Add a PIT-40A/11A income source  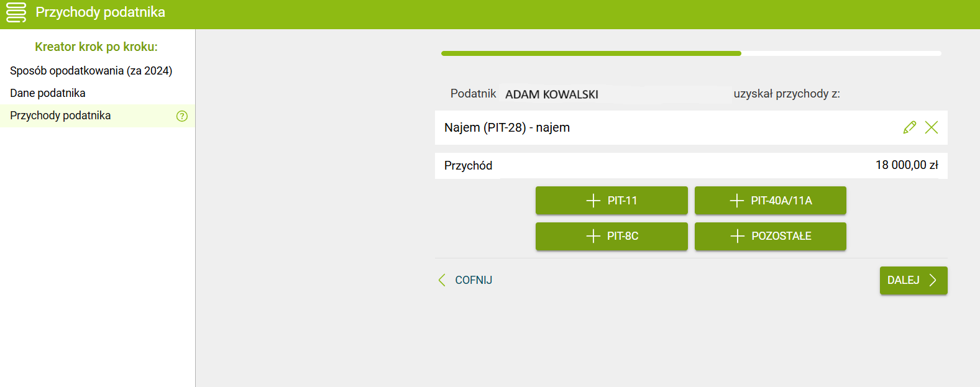[x=770, y=201]
